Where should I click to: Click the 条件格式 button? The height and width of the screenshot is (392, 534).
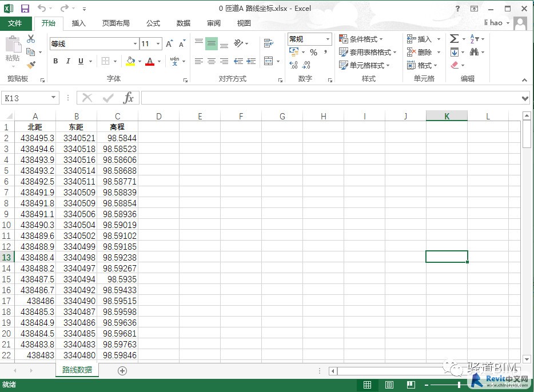pyautogui.click(x=361, y=39)
